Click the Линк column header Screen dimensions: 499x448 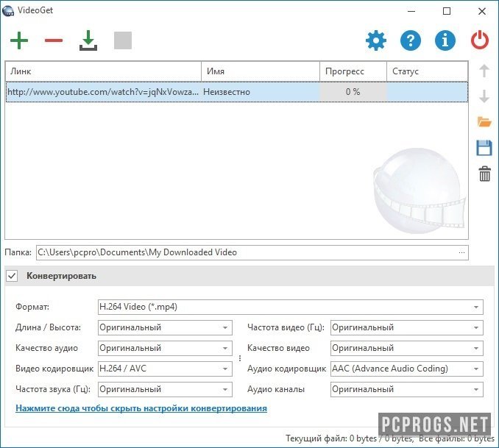[104, 71]
